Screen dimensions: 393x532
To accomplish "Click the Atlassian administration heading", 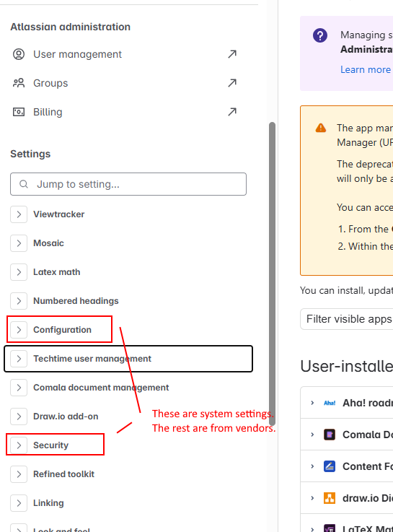I will 70,27.
